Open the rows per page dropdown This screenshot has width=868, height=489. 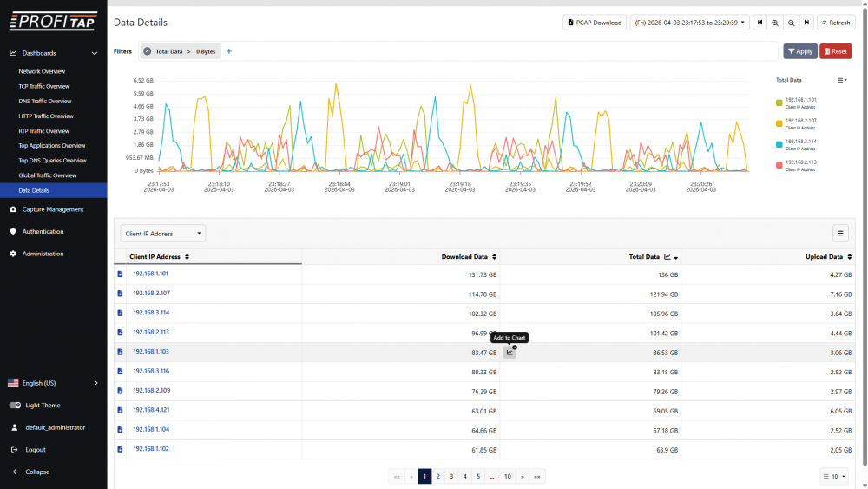(834, 476)
